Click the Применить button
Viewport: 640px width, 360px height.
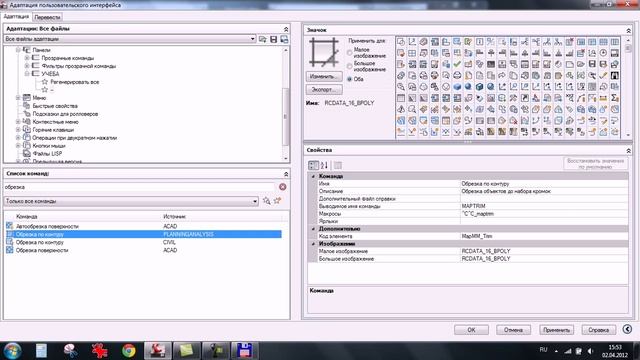556,329
